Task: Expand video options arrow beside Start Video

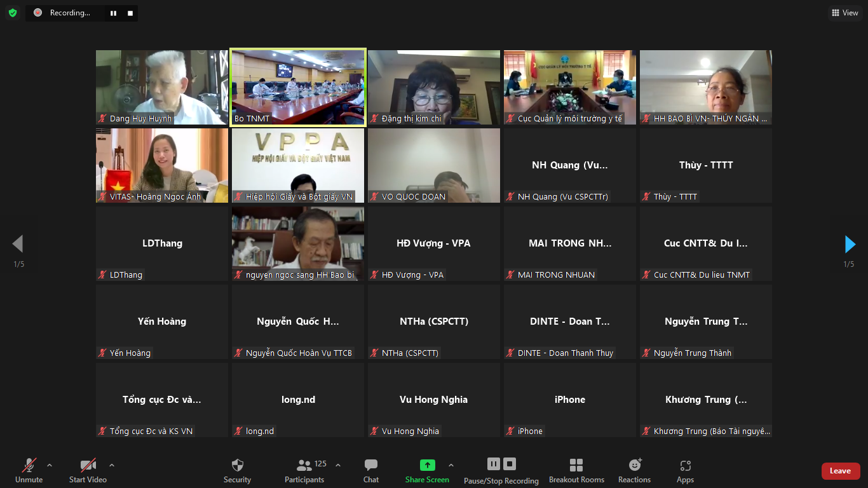Action: click(112, 465)
